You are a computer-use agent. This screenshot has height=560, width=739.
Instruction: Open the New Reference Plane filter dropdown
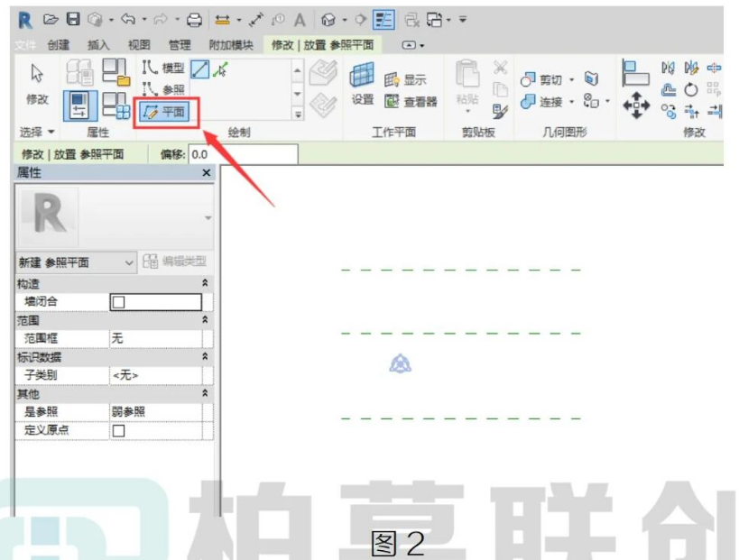(76, 262)
